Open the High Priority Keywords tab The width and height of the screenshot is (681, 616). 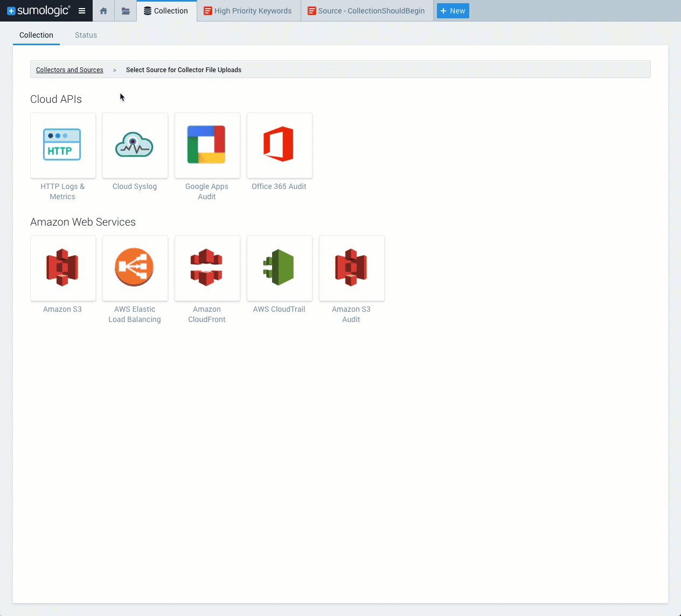tap(248, 11)
